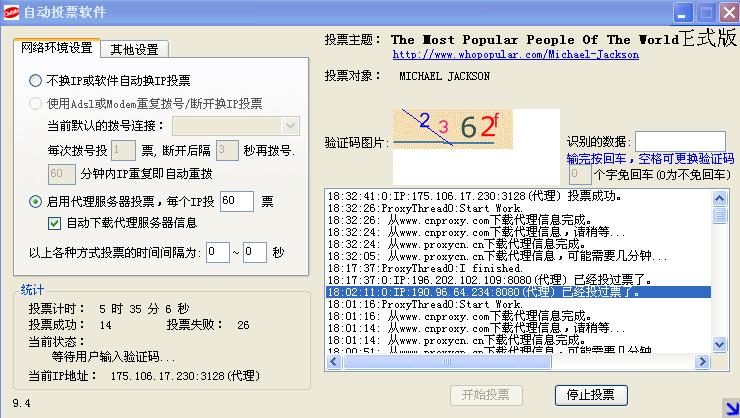
Task: Click the 每个IP投 votes field showing 60
Action: [237, 201]
